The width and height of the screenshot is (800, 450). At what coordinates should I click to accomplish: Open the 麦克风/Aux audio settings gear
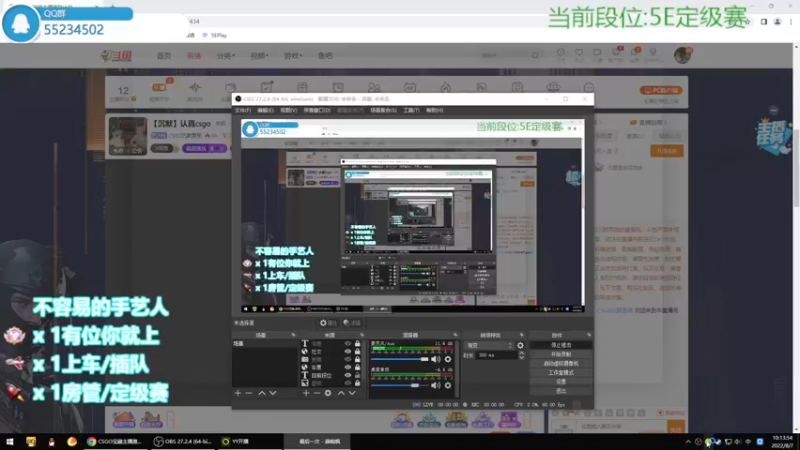pyautogui.click(x=448, y=359)
